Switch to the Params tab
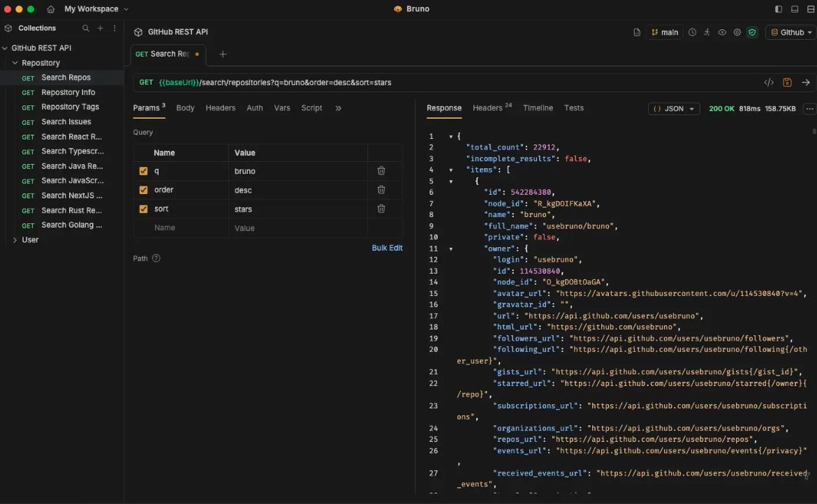Viewport: 817px width, 504px height. (149, 108)
